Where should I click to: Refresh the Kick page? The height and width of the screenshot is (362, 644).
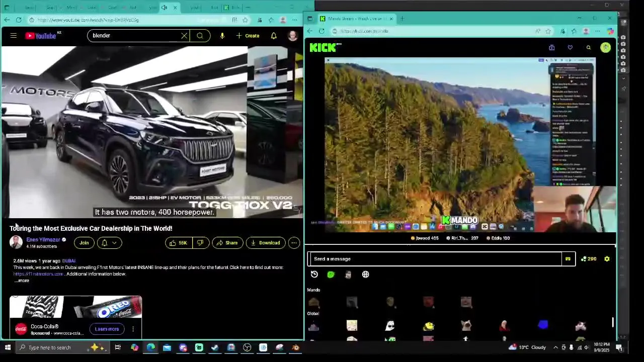[x=321, y=31]
